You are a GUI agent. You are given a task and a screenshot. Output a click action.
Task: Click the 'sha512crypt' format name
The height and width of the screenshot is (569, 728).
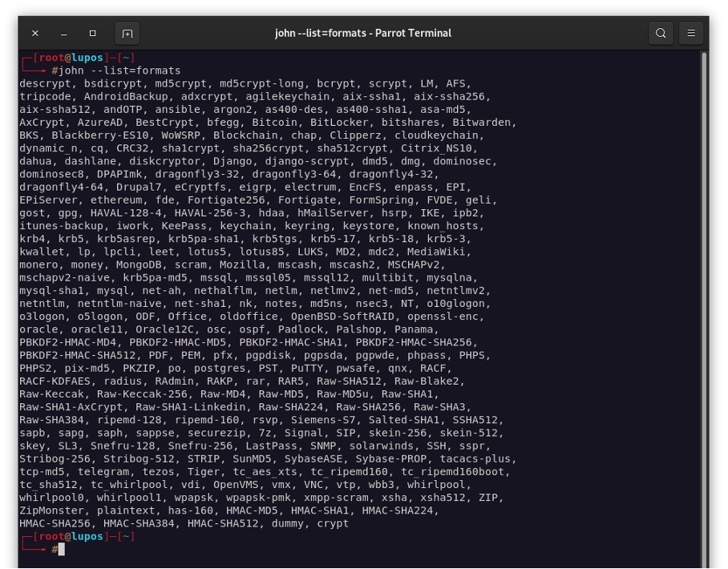353,148
